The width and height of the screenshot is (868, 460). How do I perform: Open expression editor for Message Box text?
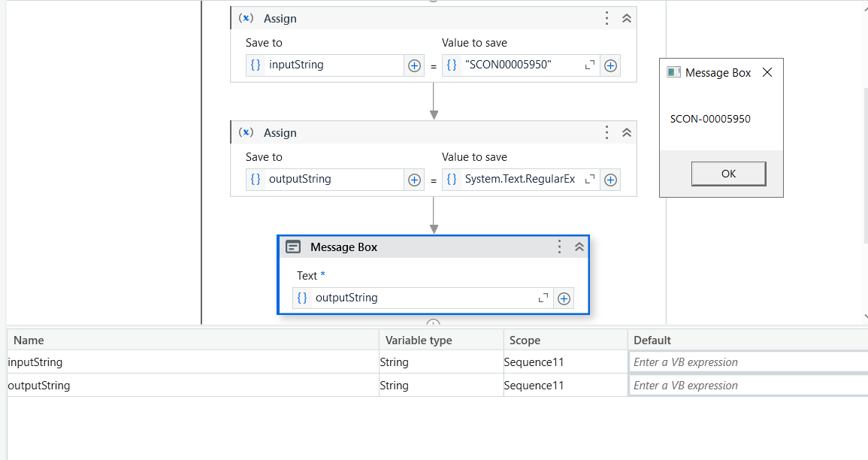tap(543, 298)
